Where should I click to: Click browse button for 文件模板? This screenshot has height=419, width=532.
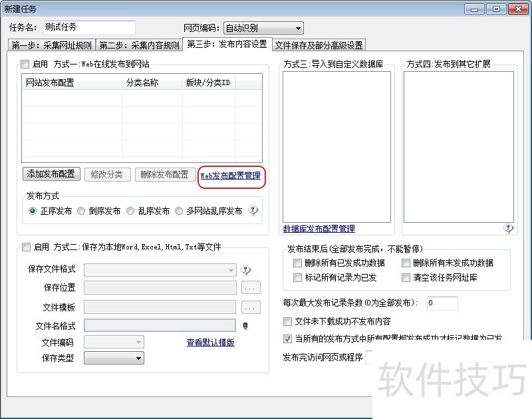pos(250,307)
